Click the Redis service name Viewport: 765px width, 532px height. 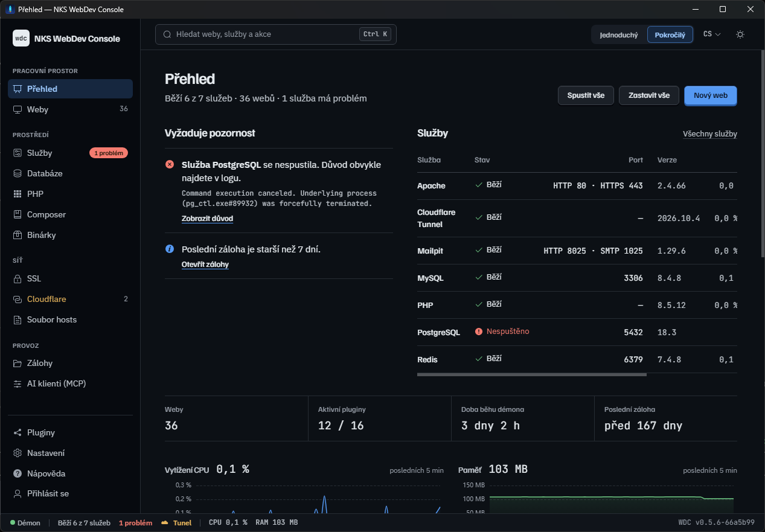(x=427, y=359)
